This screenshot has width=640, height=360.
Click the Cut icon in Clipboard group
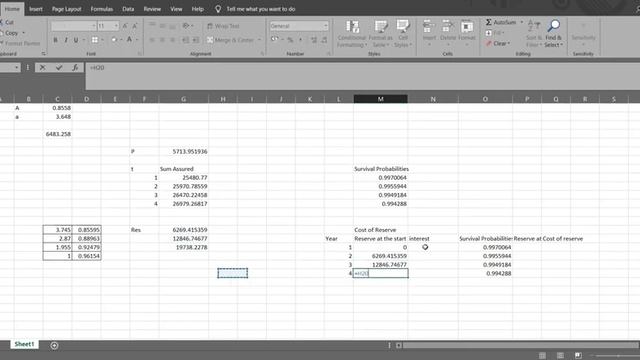click(x=2, y=22)
